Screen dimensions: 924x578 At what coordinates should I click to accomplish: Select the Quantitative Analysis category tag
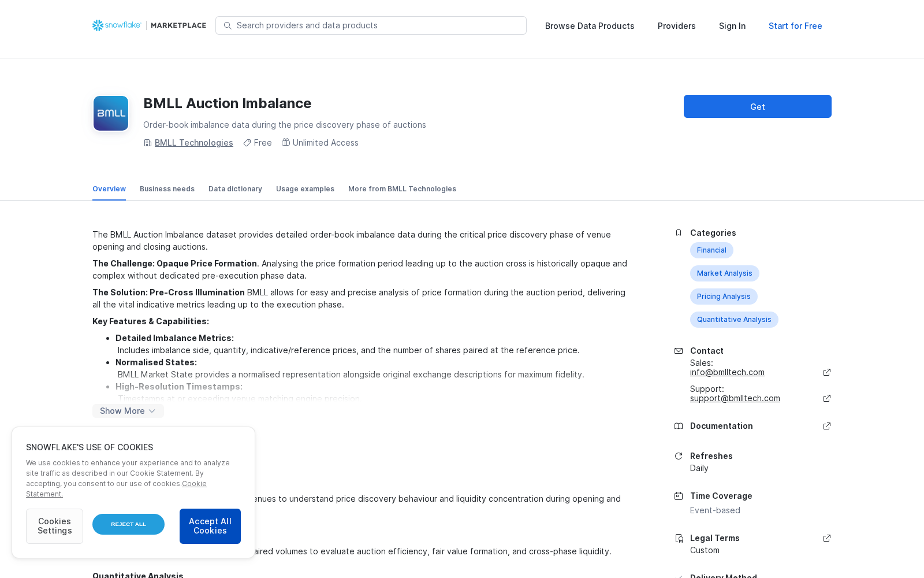[x=734, y=320]
